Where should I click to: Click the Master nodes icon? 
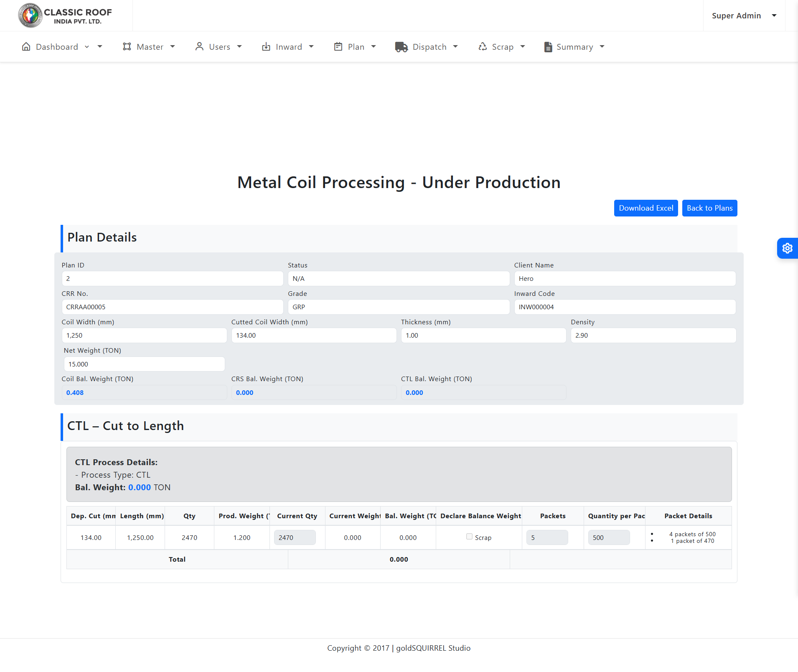127,47
